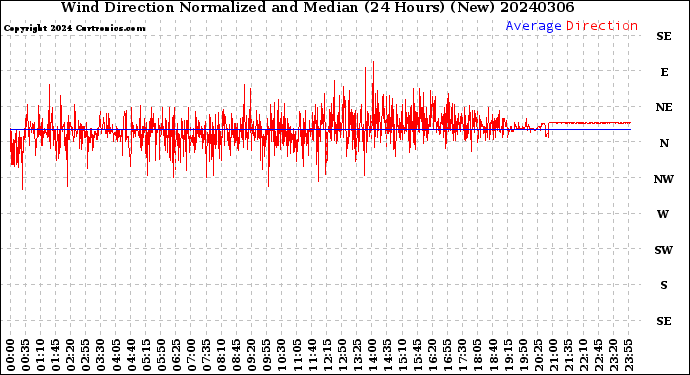Click the 11:05 time axis label
690x375 pixels.
point(297,355)
